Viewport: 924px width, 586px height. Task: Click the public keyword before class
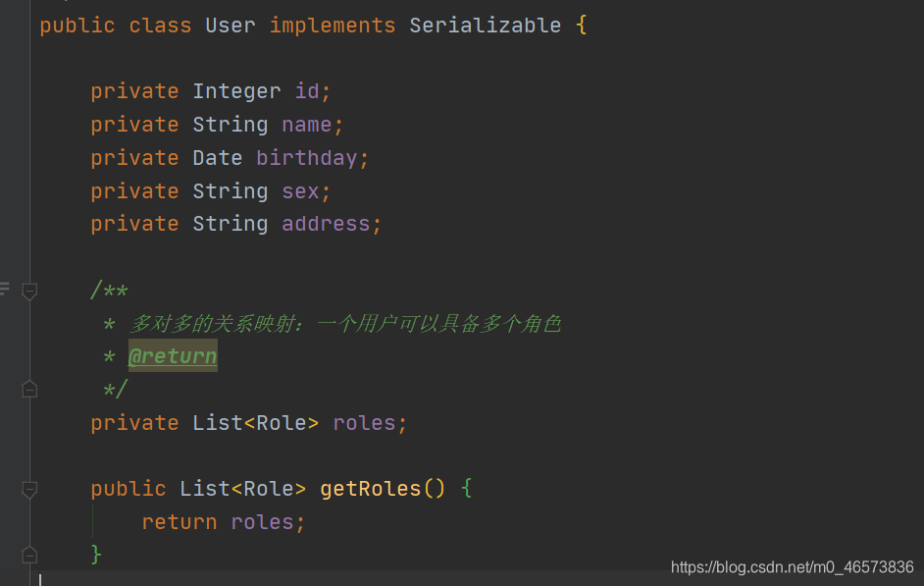77,26
